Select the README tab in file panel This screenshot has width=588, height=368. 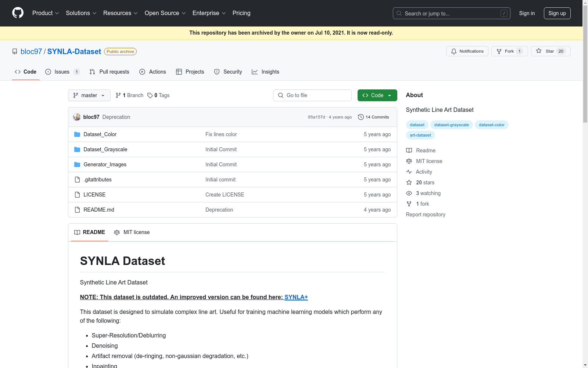coord(90,232)
